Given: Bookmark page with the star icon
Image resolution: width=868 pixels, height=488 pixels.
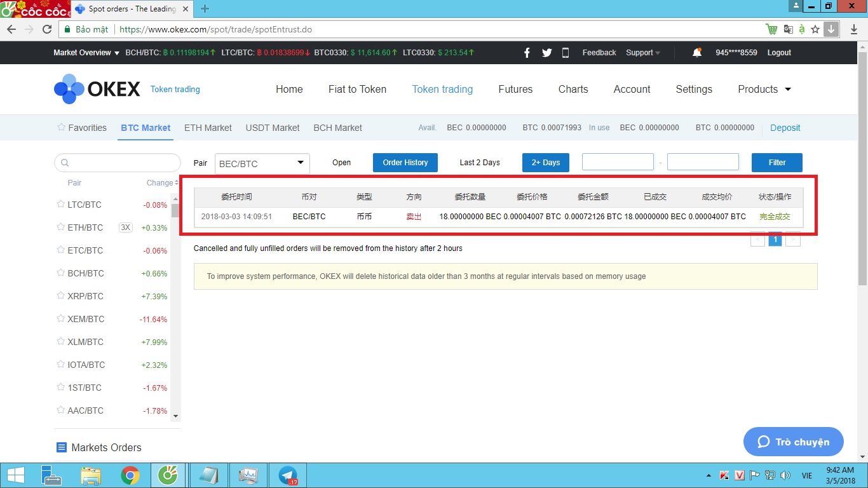Looking at the screenshot, I should click(x=815, y=29).
